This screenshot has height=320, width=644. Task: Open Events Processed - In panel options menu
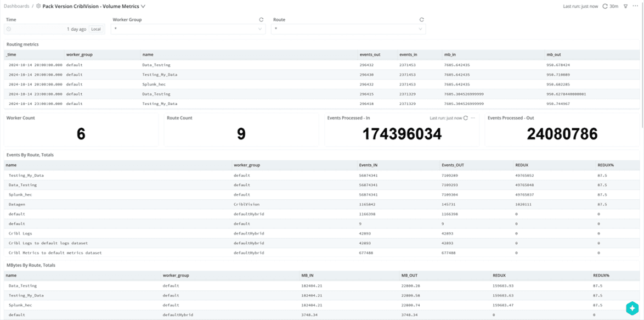pyautogui.click(x=473, y=118)
